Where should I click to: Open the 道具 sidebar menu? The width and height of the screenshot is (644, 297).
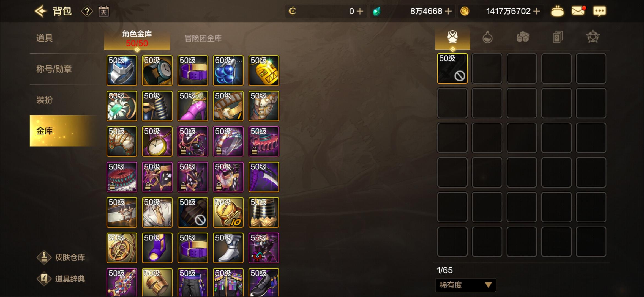(x=44, y=38)
